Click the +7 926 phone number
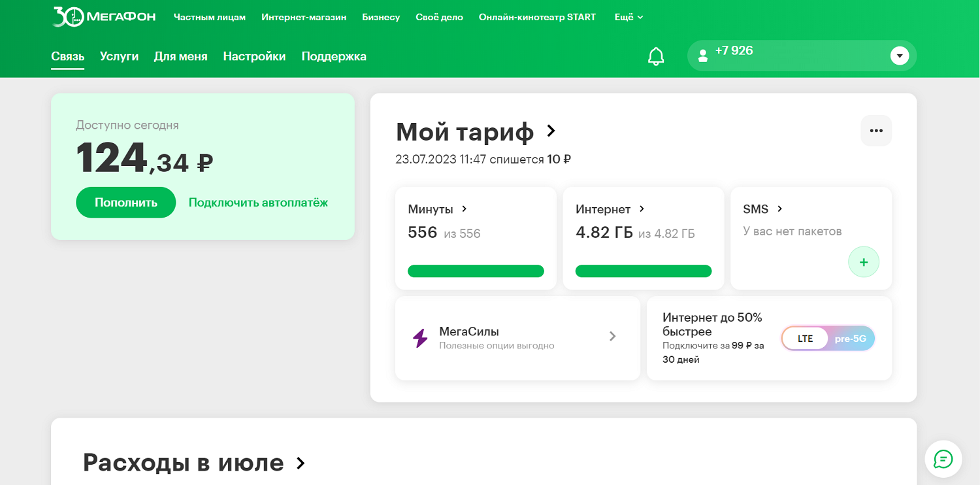 pos(734,50)
